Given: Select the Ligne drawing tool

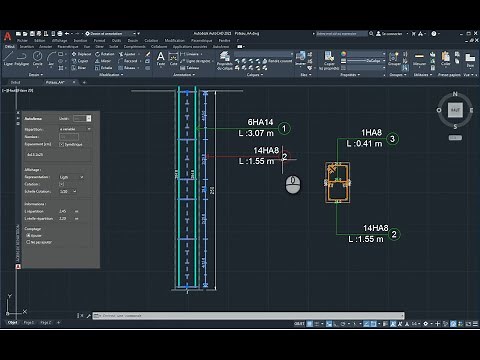Looking at the screenshot, I should click(x=8, y=59).
